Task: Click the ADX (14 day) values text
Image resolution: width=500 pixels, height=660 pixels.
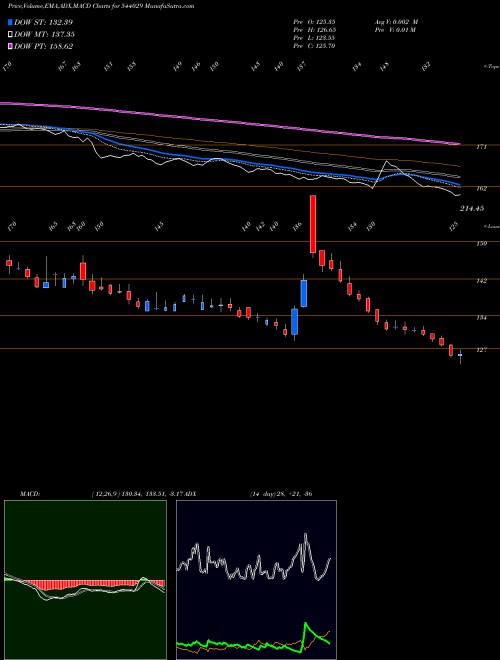Action: [280, 494]
